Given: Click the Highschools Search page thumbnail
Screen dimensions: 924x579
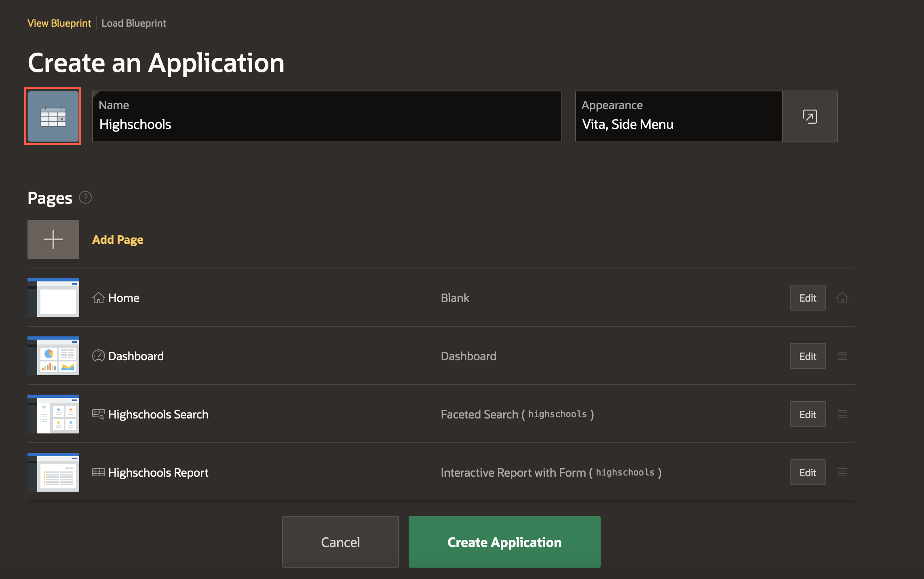Looking at the screenshot, I should 53,414.
